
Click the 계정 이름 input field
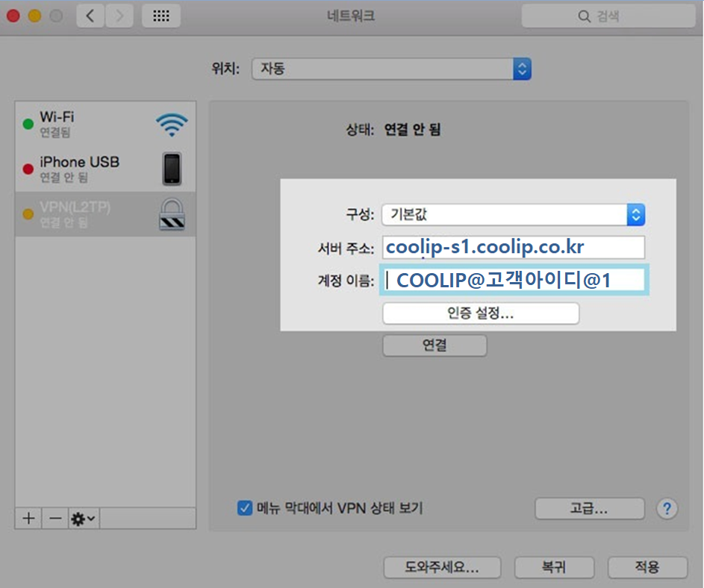(x=514, y=280)
